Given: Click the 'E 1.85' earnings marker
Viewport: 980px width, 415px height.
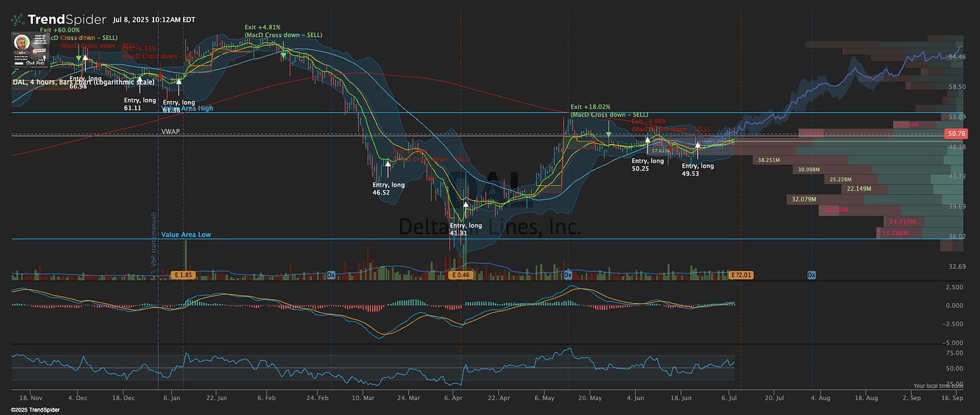Looking at the screenshot, I should (184, 275).
